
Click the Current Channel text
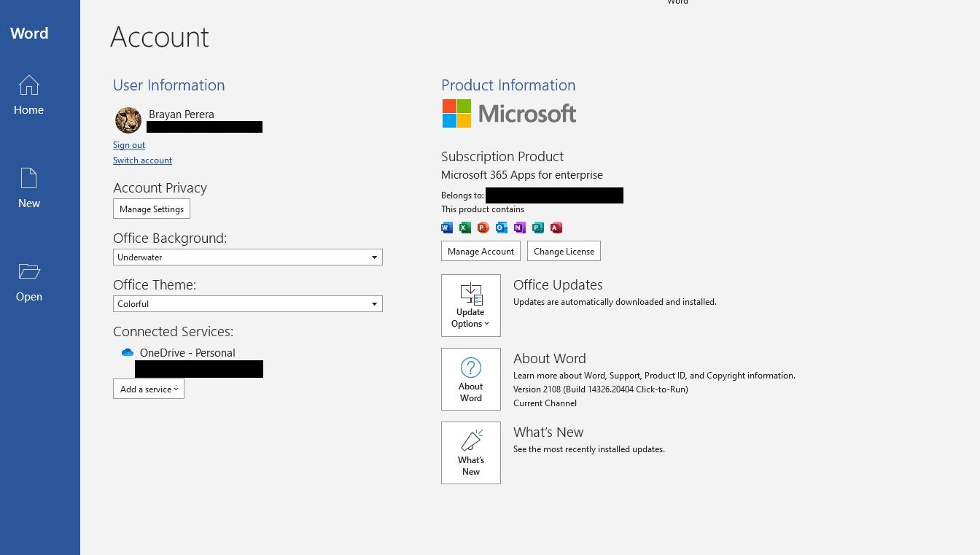click(x=545, y=403)
